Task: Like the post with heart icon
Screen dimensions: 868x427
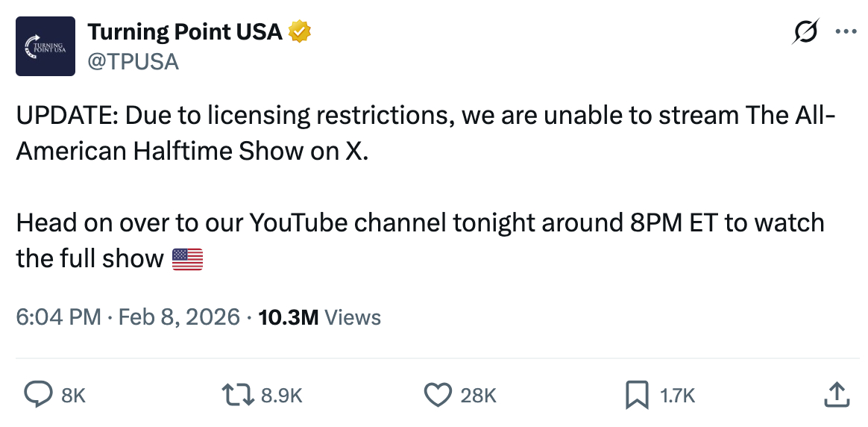Action: coord(438,395)
